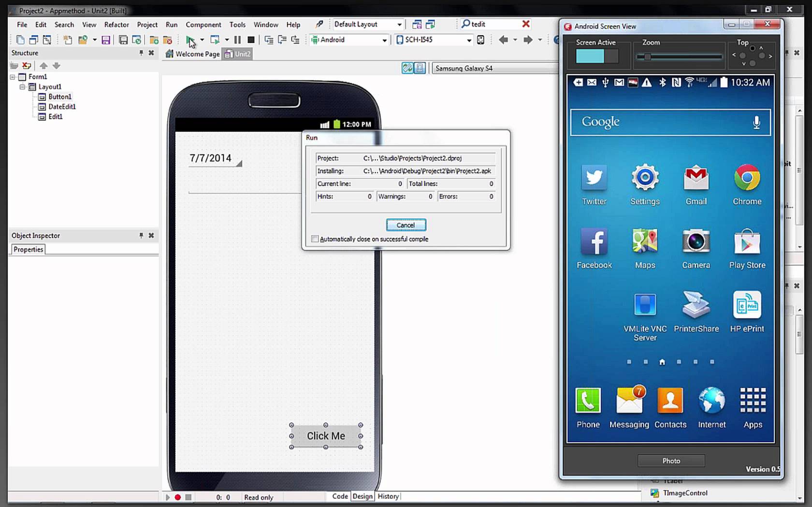812x507 pixels.
Task: Toggle the Screen Active switch
Action: (x=597, y=56)
